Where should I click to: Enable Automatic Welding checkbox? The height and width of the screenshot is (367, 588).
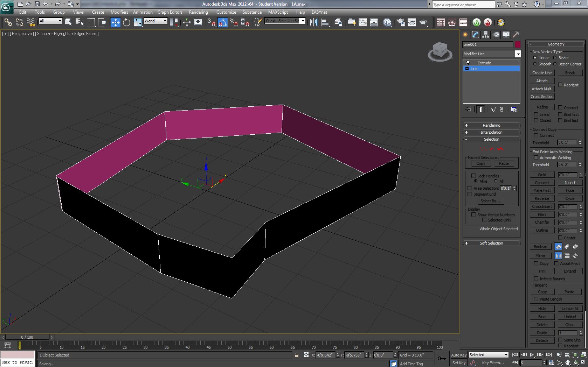(x=536, y=158)
